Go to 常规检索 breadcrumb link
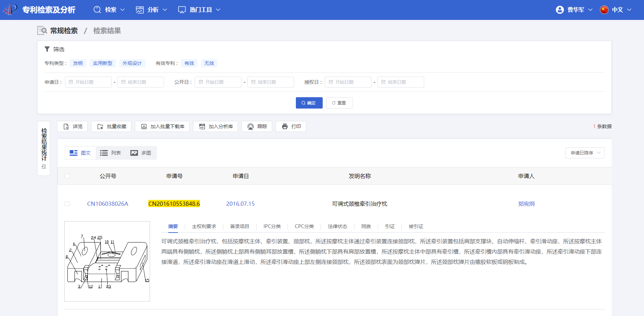The image size is (644, 316). (64, 31)
